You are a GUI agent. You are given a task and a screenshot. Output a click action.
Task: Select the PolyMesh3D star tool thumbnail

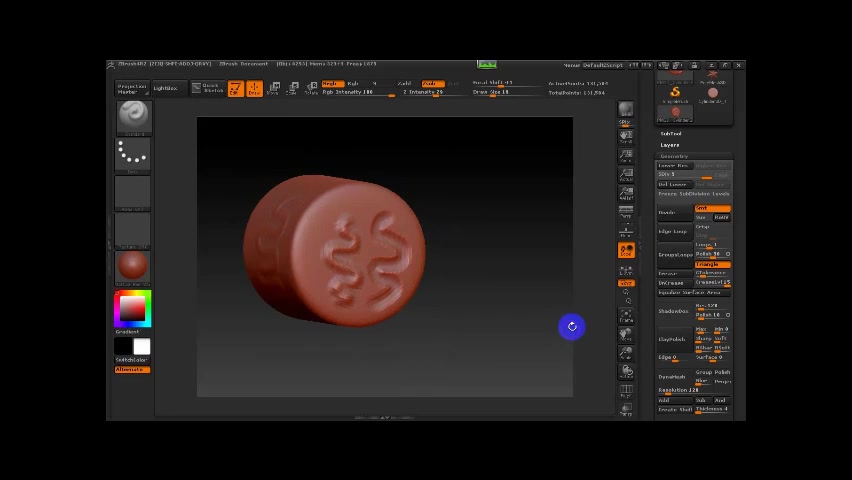(x=712, y=76)
